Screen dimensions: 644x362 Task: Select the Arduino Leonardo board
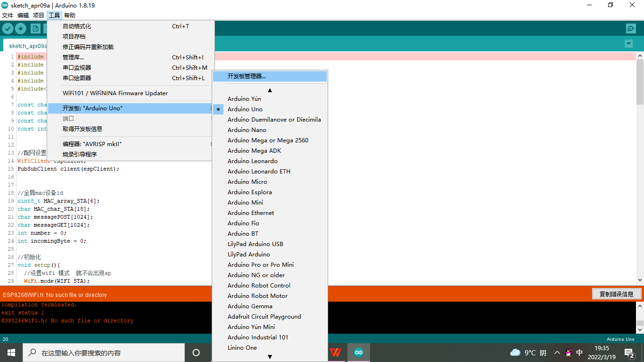[x=270, y=161]
